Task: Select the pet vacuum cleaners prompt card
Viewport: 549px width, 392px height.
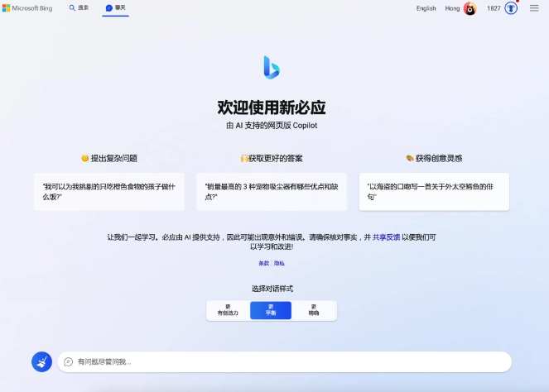Action: point(272,192)
